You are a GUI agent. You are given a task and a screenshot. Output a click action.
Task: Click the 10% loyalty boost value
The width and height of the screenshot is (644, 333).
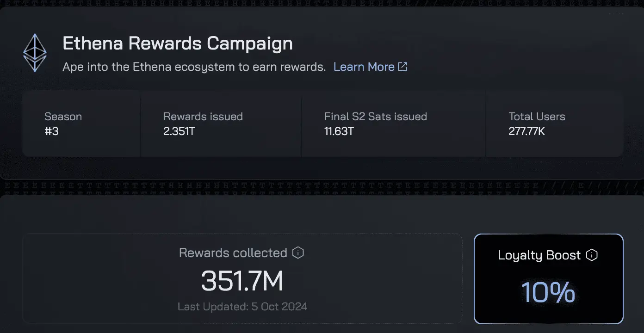(548, 292)
